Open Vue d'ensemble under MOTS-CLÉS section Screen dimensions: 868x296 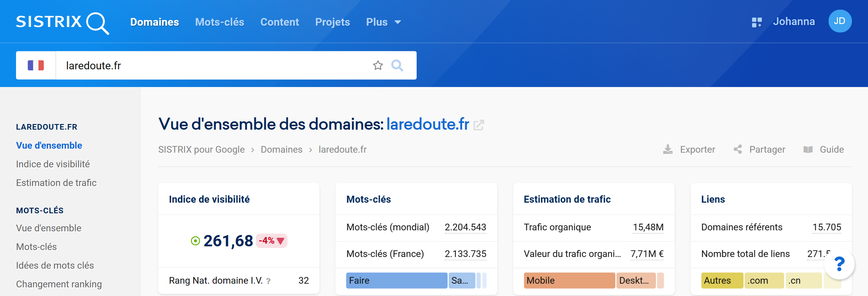pos(49,228)
